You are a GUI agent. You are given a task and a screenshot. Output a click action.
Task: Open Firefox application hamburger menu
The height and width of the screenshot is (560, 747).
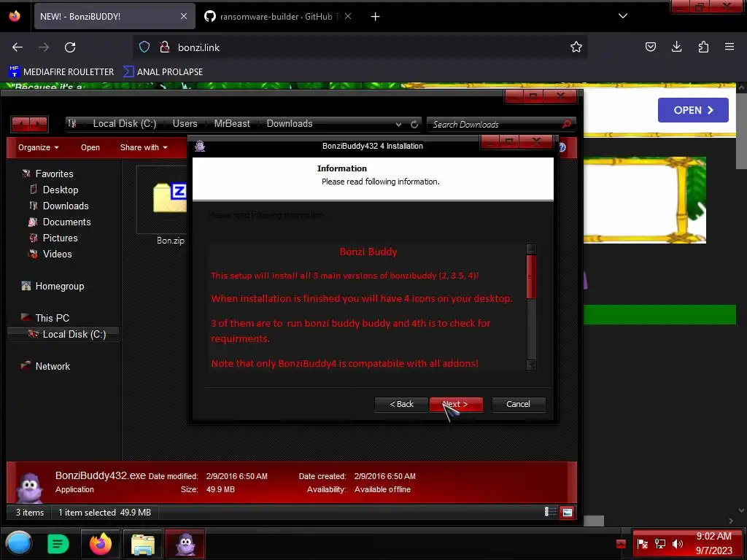coord(729,47)
